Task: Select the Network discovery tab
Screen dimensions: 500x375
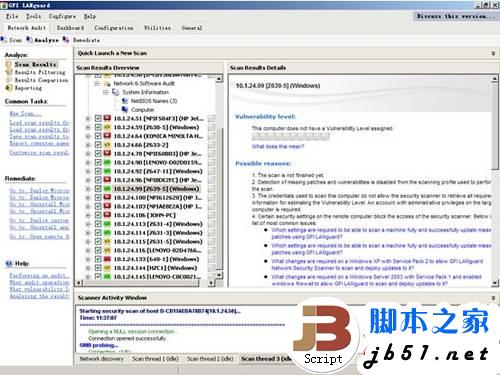Action: (x=101, y=359)
